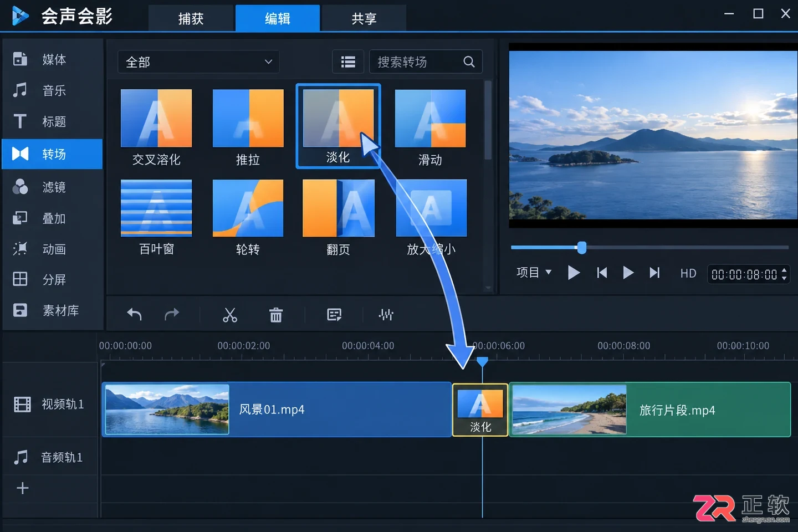
Task: Open the 分屏 split-screen panel
Action: coord(52,279)
